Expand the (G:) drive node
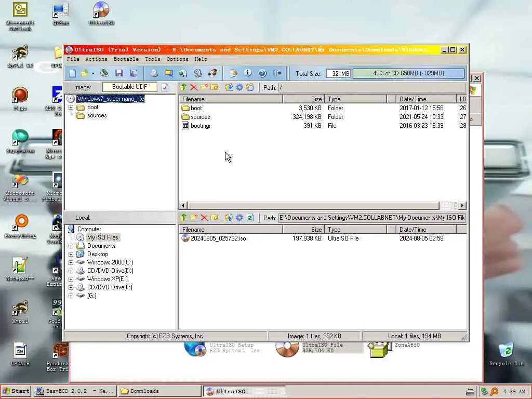Viewport: 532px width, 399px height. [x=71, y=296]
